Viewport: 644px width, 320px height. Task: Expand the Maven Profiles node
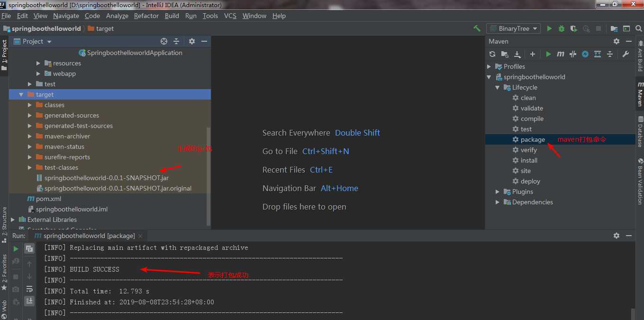tap(490, 66)
